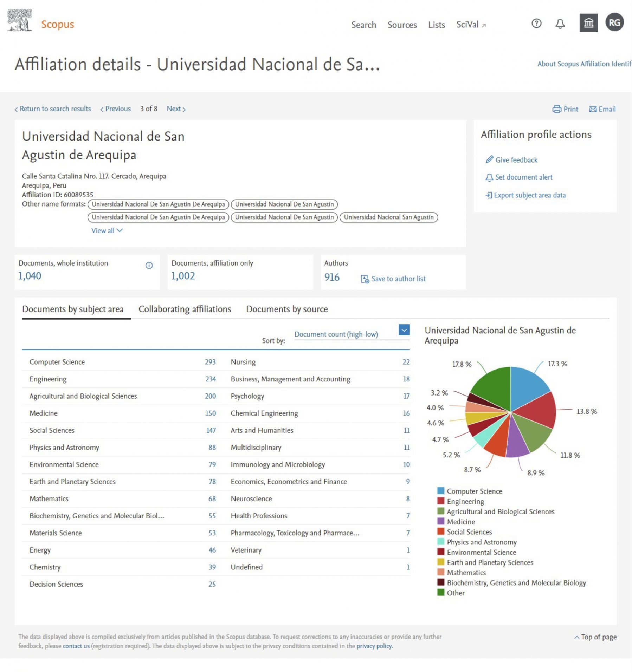Open the RG user profile avatar

pyautogui.click(x=614, y=23)
